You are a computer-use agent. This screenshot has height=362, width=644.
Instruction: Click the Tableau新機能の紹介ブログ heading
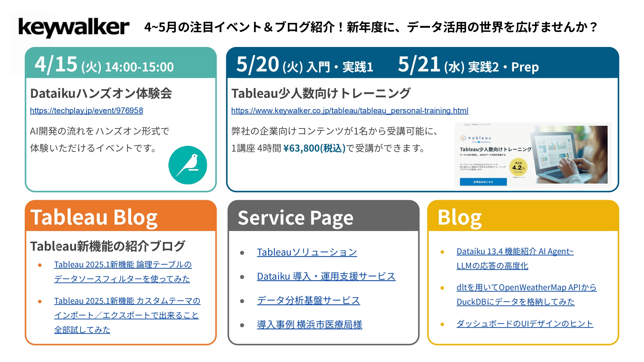tap(108, 246)
